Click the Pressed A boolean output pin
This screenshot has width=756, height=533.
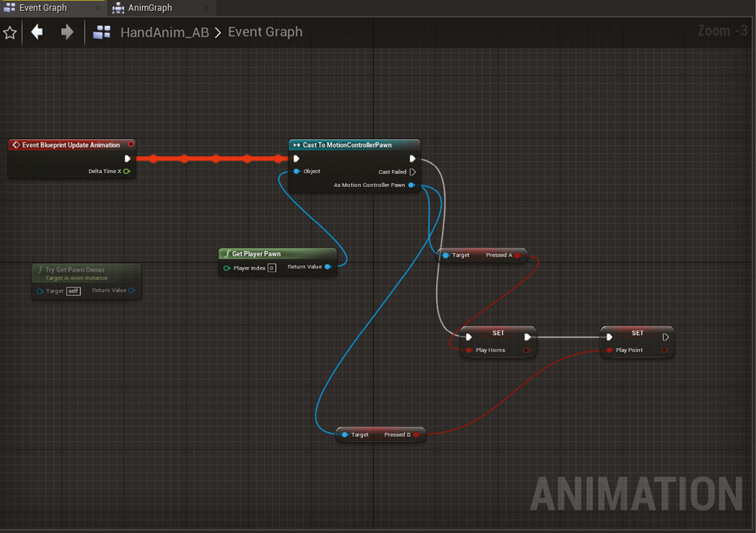pyautogui.click(x=517, y=255)
